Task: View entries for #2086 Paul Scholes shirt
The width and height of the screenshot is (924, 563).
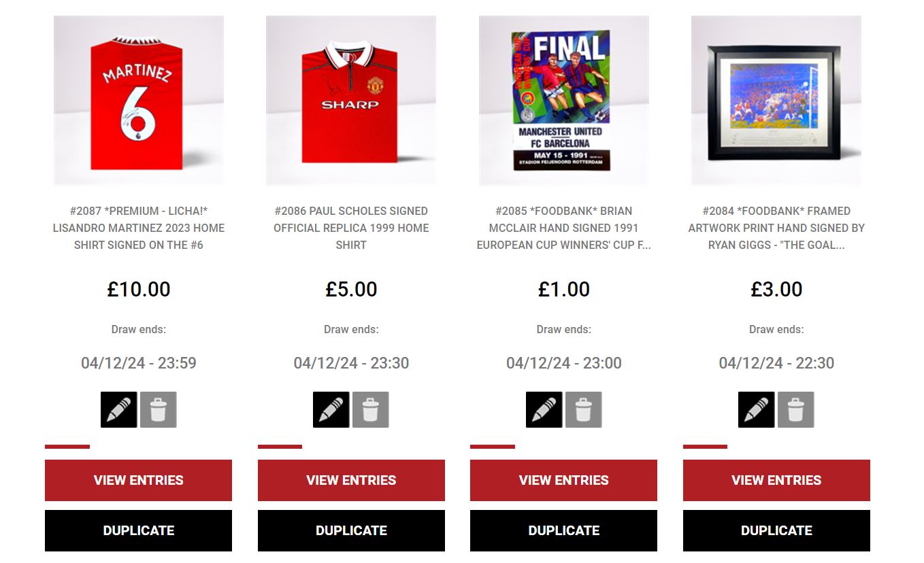Action: click(351, 480)
